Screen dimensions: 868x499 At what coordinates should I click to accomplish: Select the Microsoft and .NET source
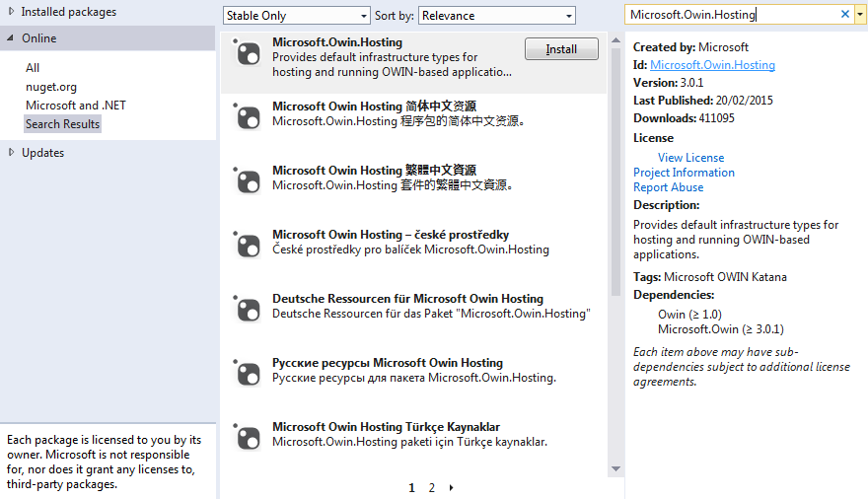point(75,106)
